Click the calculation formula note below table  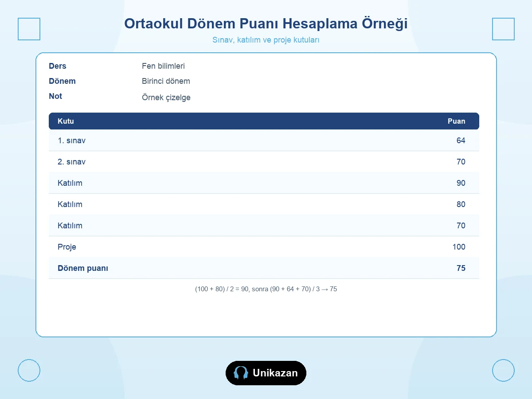click(266, 289)
